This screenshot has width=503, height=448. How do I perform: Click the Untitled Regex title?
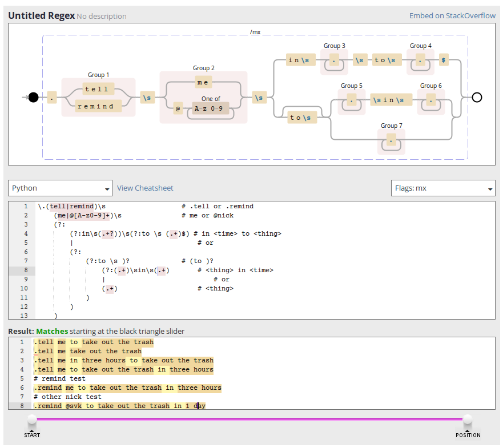click(x=41, y=15)
